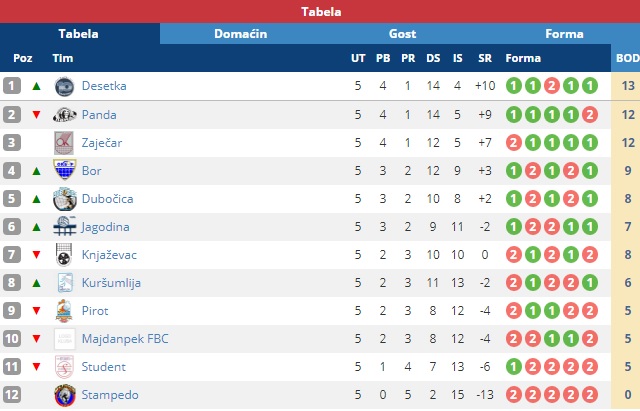Click the BOD column header
The height and width of the screenshot is (411, 640).
[x=627, y=58]
